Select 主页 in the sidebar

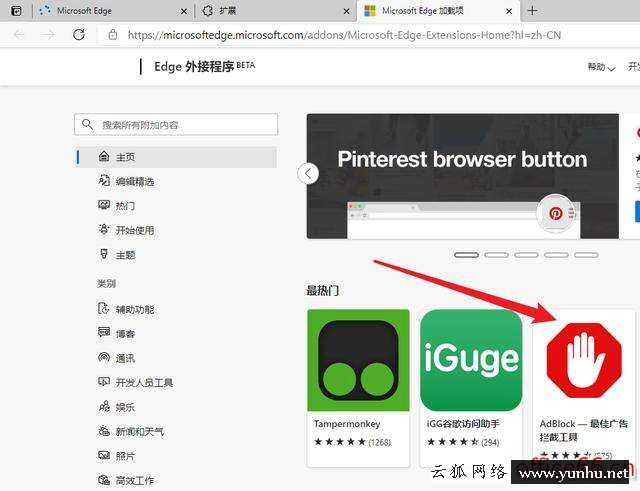coord(176,157)
